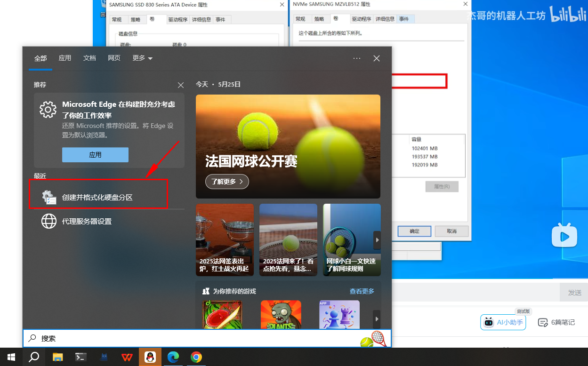Open the AI小助手 robot button
This screenshot has width=588, height=366.
click(x=503, y=322)
